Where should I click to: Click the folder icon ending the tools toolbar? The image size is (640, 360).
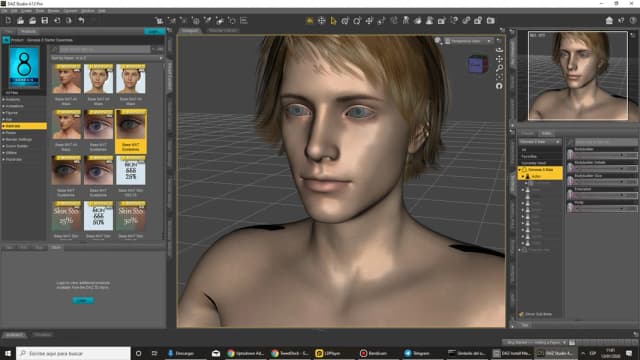click(491, 20)
